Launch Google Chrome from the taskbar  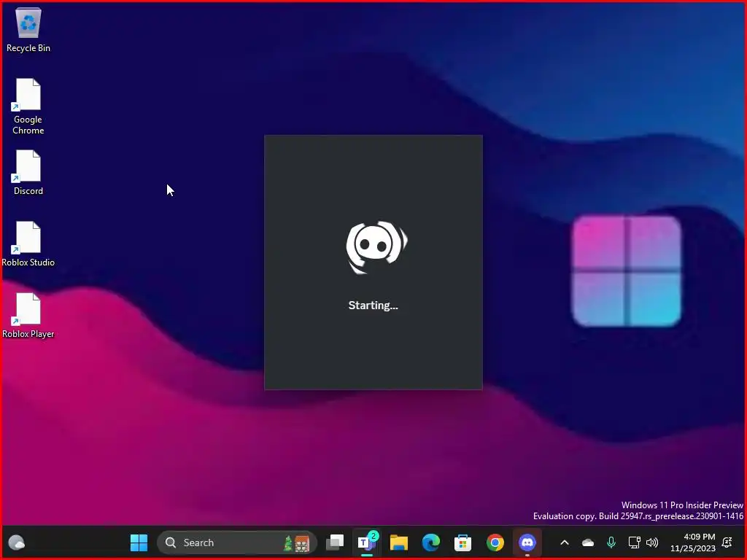[495, 542]
